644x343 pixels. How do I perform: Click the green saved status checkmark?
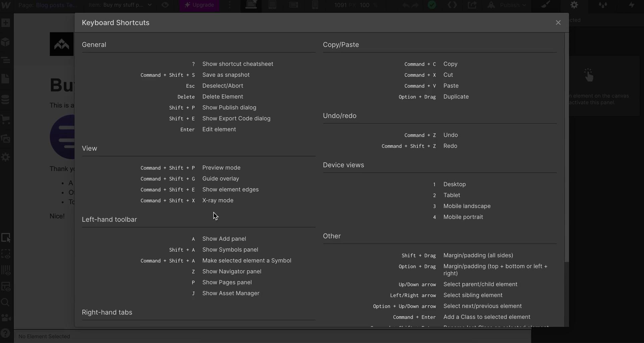(432, 5)
